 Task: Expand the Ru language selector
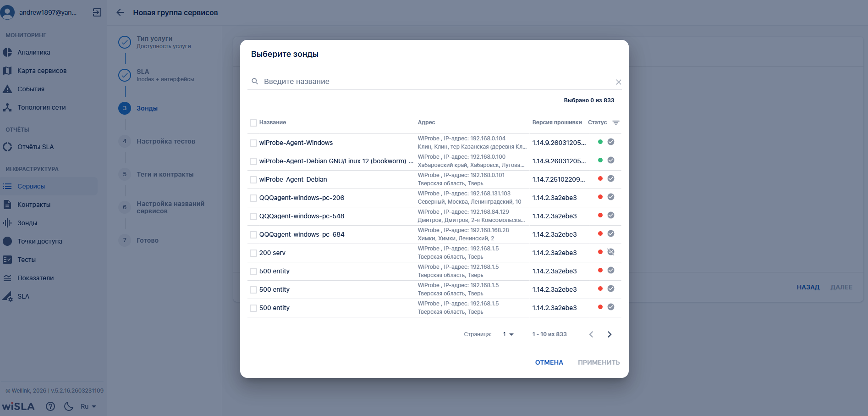tap(88, 406)
